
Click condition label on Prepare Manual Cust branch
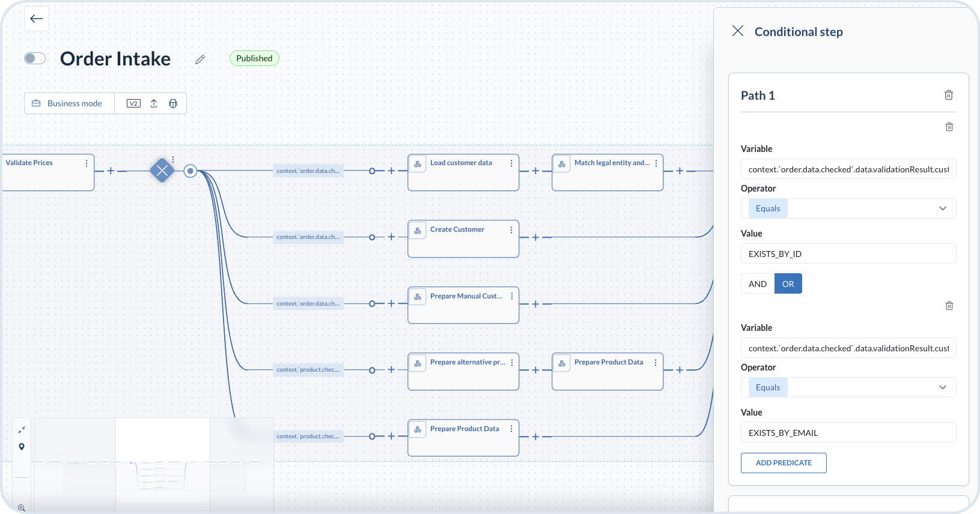click(x=308, y=304)
